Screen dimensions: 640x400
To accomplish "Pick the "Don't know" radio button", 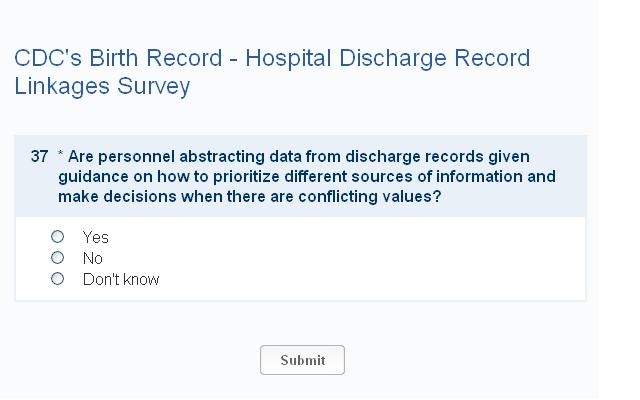I will pos(58,279).
